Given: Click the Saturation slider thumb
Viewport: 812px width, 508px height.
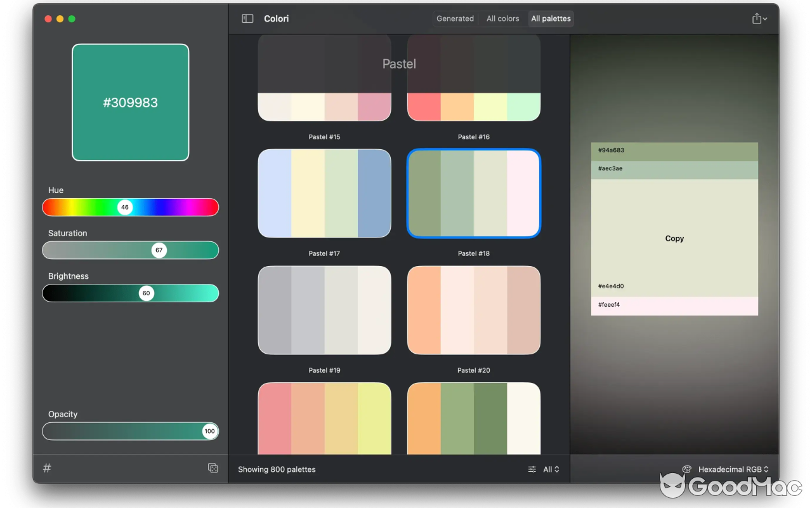Looking at the screenshot, I should (159, 250).
